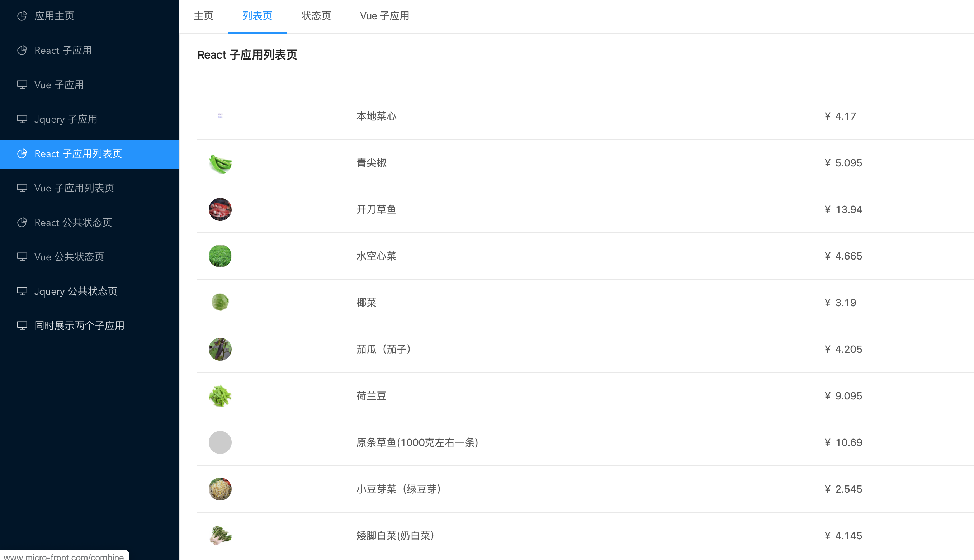
Task: Click the 开刀草鱼 product image
Action: pyautogui.click(x=219, y=209)
